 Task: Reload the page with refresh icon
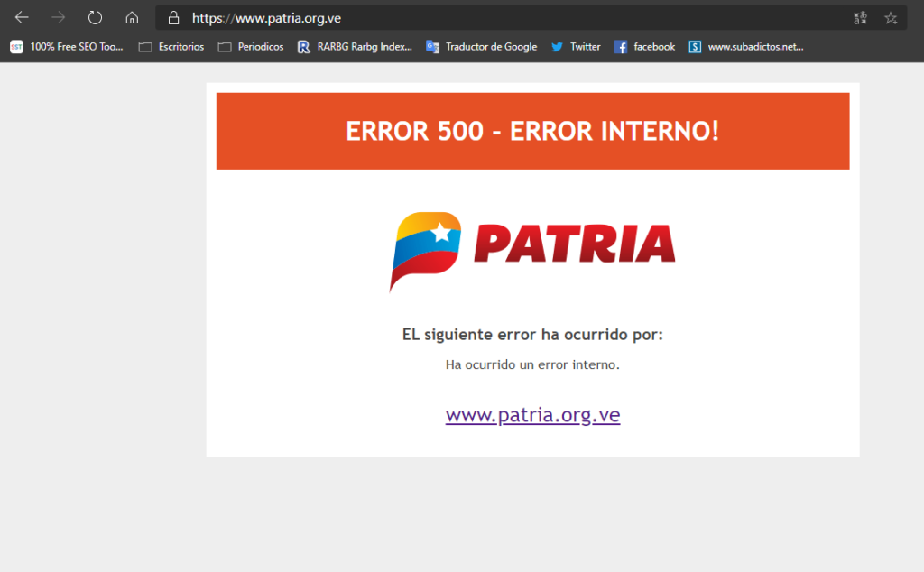point(95,18)
